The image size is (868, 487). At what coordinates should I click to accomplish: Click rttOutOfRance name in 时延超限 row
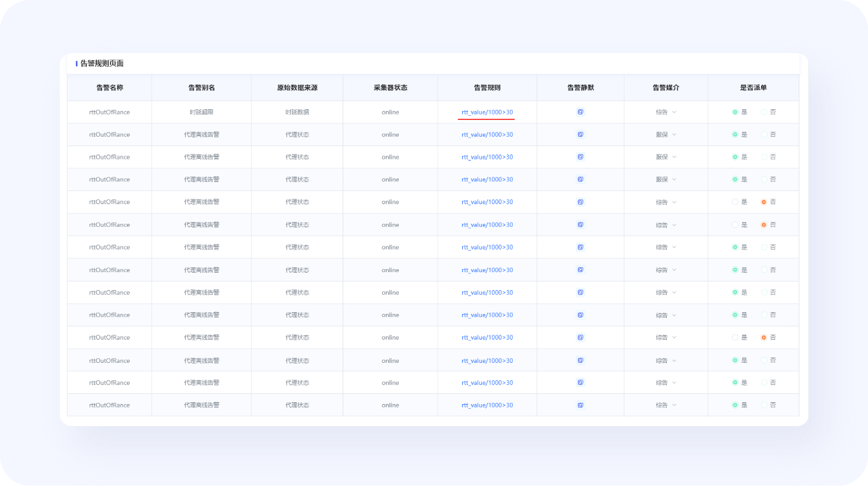point(109,112)
